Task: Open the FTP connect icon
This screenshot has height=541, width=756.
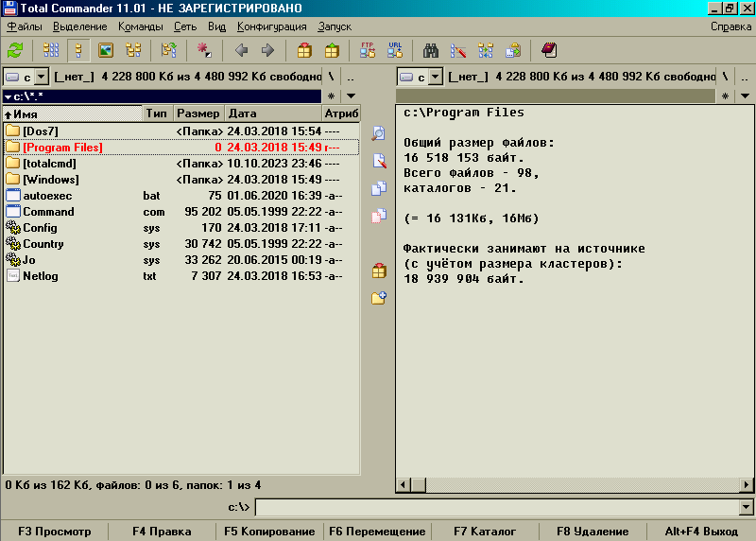Action: pyautogui.click(x=368, y=50)
